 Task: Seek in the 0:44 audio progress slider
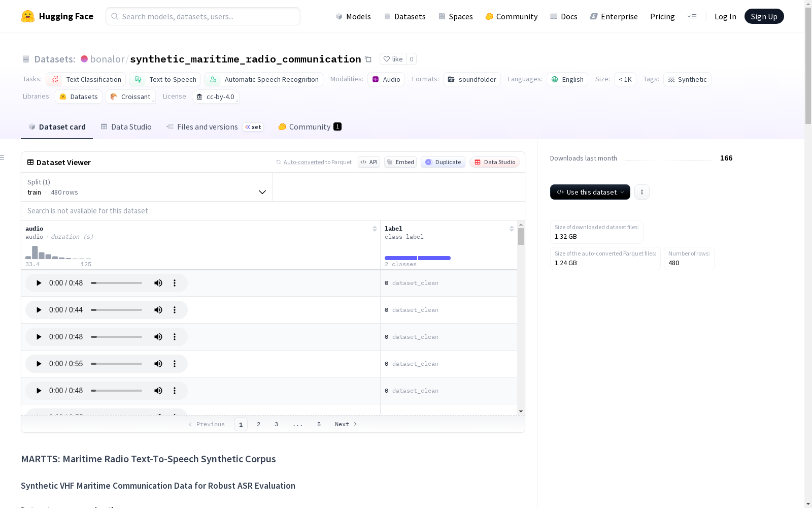coord(117,310)
